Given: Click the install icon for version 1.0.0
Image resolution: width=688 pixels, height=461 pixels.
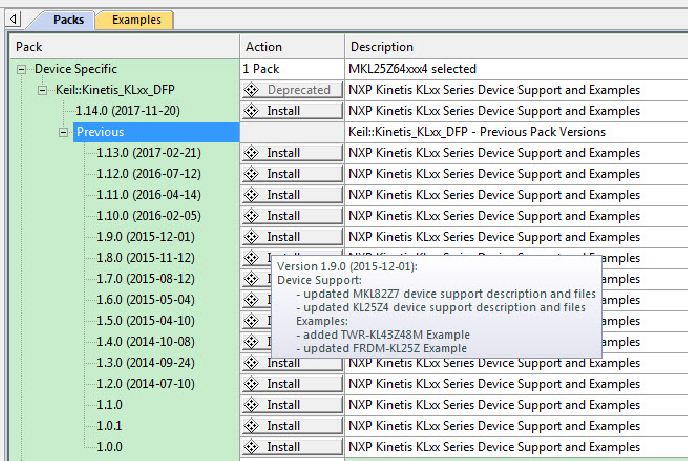Looking at the screenshot, I should pyautogui.click(x=252, y=447).
